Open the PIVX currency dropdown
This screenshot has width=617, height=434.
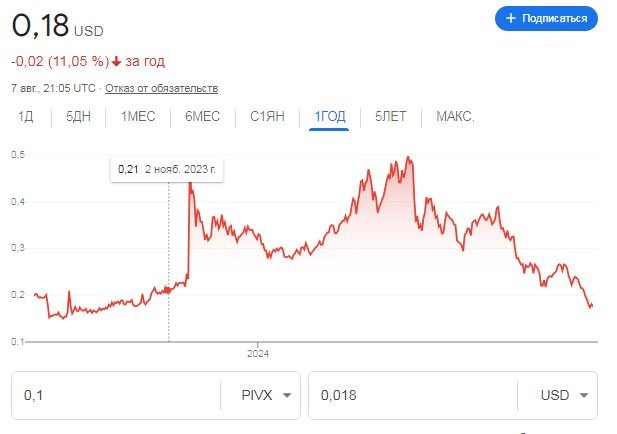pyautogui.click(x=261, y=395)
